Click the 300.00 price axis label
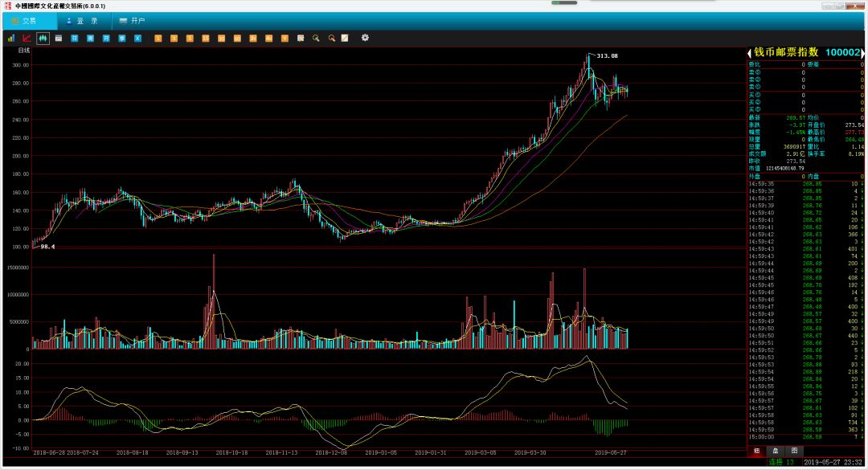Viewport: 868px width, 470px height. click(20, 65)
